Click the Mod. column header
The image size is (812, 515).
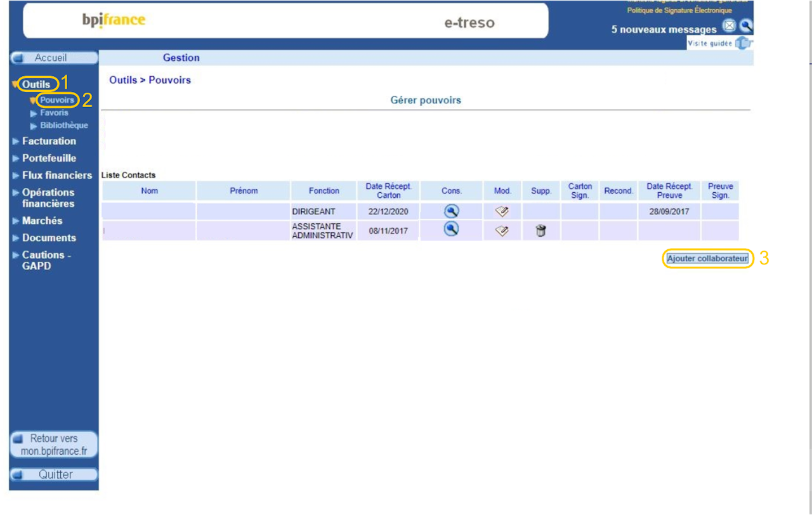502,190
